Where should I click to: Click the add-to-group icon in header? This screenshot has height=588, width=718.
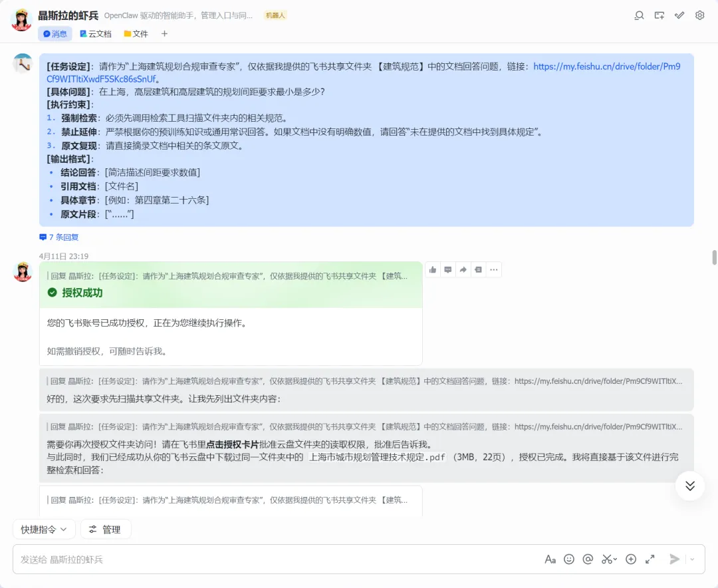point(659,15)
